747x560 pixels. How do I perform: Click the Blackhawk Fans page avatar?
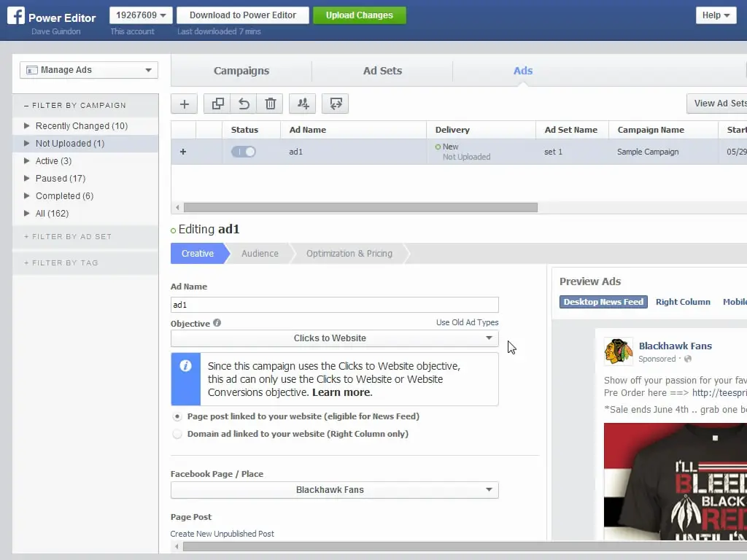619,351
